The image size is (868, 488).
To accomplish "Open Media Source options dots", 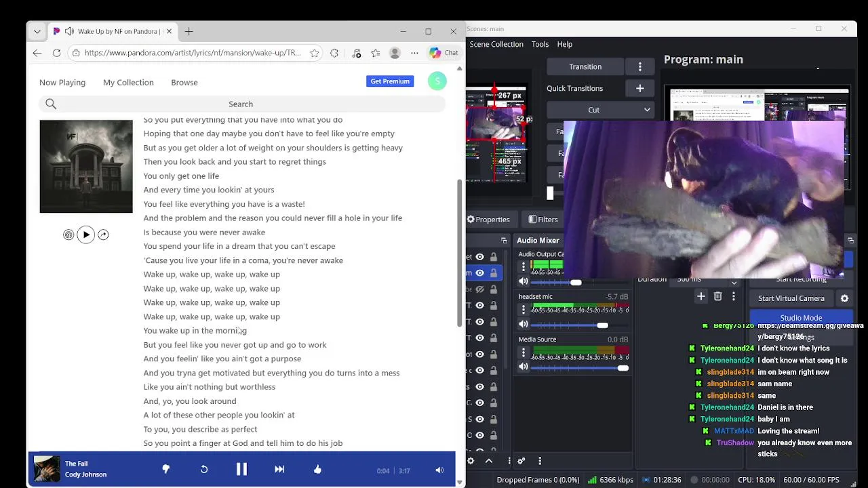I will pyautogui.click(x=524, y=353).
